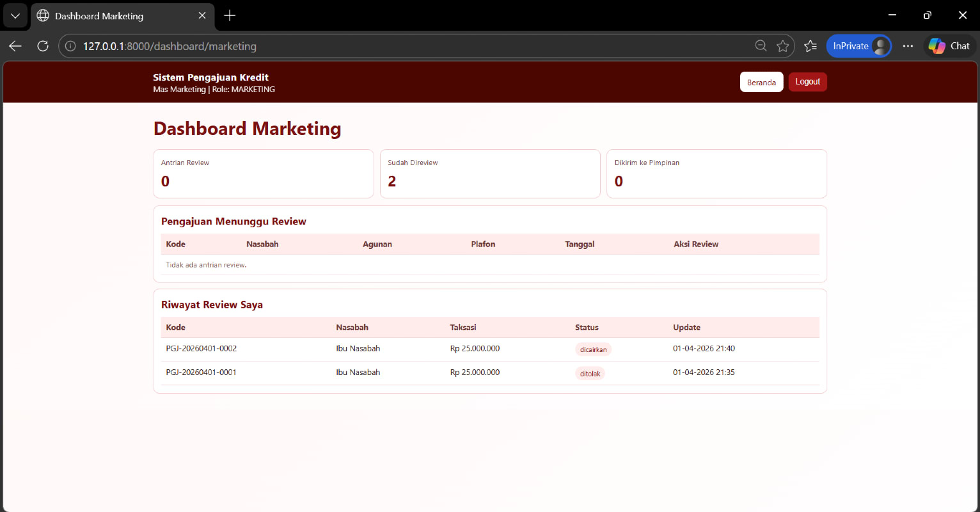Viewport: 980px width, 512px height.
Task: View site information icon in address bar
Action: click(x=71, y=46)
